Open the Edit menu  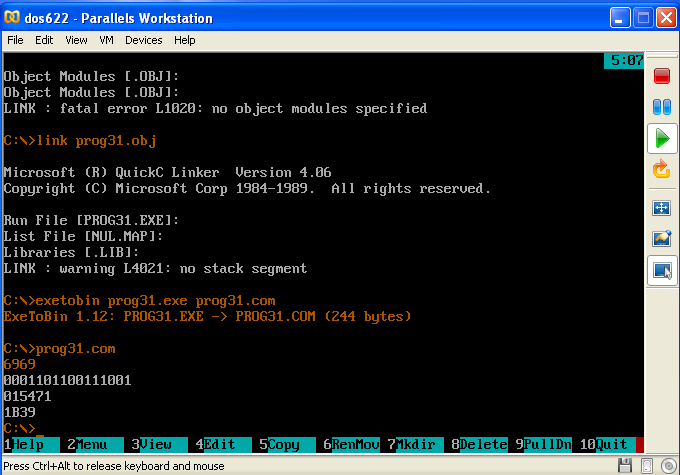pos(44,40)
